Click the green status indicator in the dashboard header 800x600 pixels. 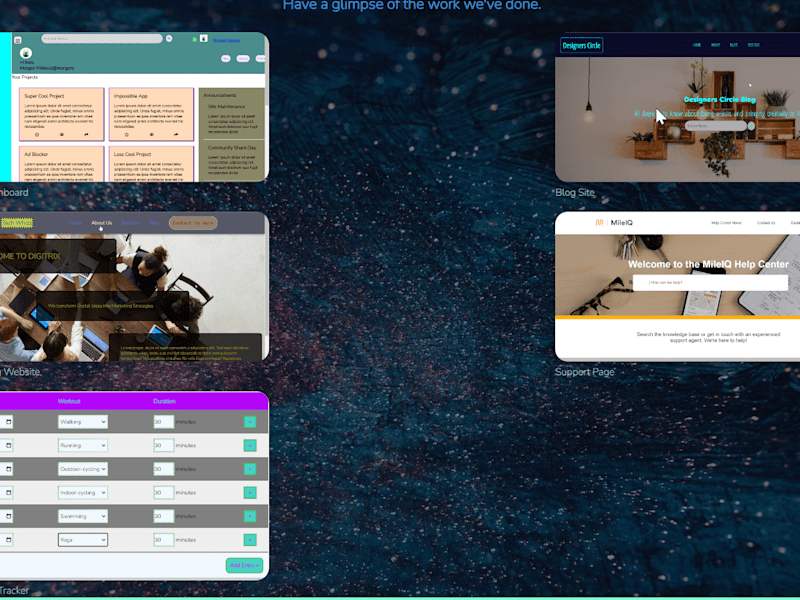click(x=194, y=39)
